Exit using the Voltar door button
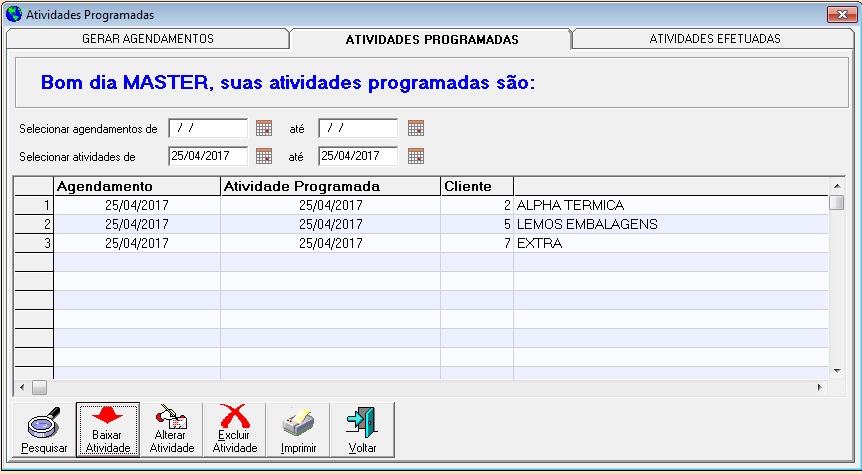The width and height of the screenshot is (862, 474). tap(361, 430)
